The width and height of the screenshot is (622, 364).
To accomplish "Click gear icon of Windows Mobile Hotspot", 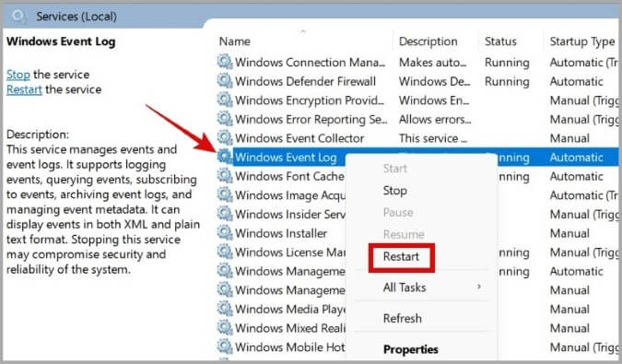I will point(225,346).
